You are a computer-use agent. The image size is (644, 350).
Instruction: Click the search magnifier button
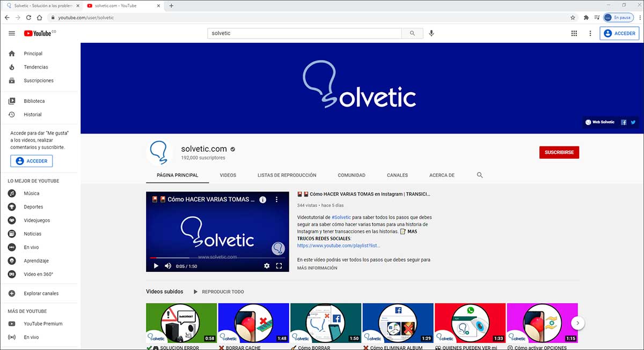(412, 33)
